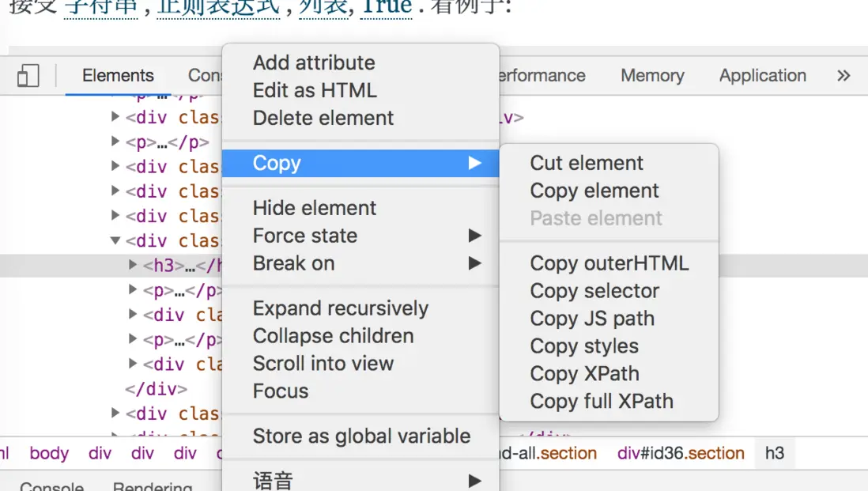This screenshot has width=868, height=491.
Task: Select Copy XPath from the submenu
Action: point(584,374)
